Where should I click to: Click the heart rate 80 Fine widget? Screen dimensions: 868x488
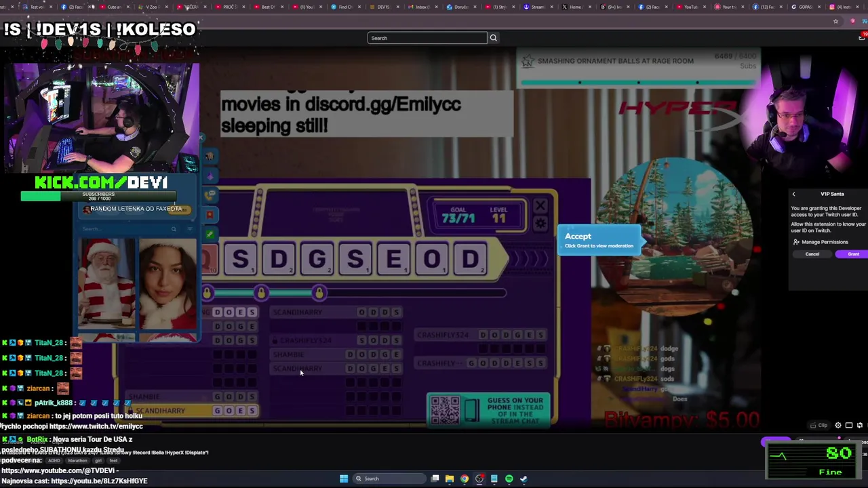(812, 461)
